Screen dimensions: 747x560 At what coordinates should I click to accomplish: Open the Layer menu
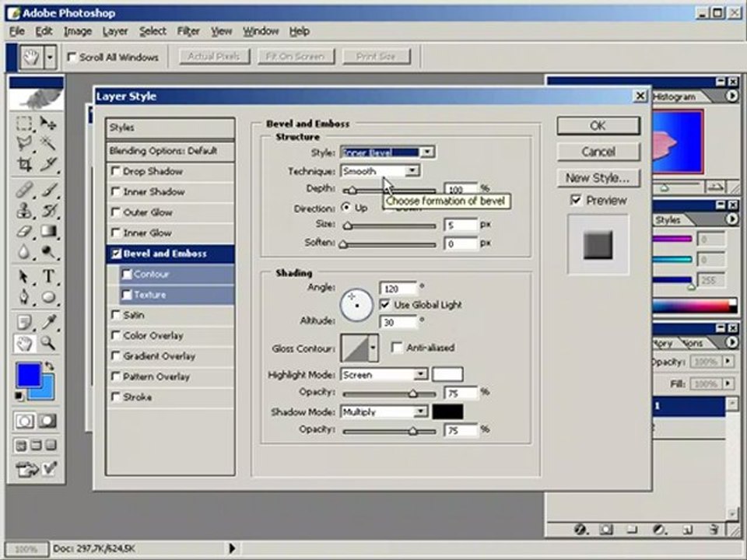click(115, 31)
